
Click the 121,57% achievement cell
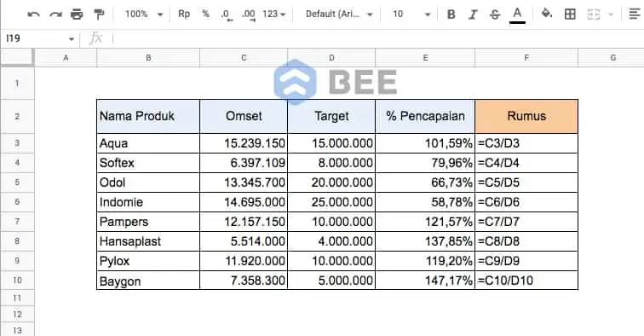pyautogui.click(x=425, y=222)
